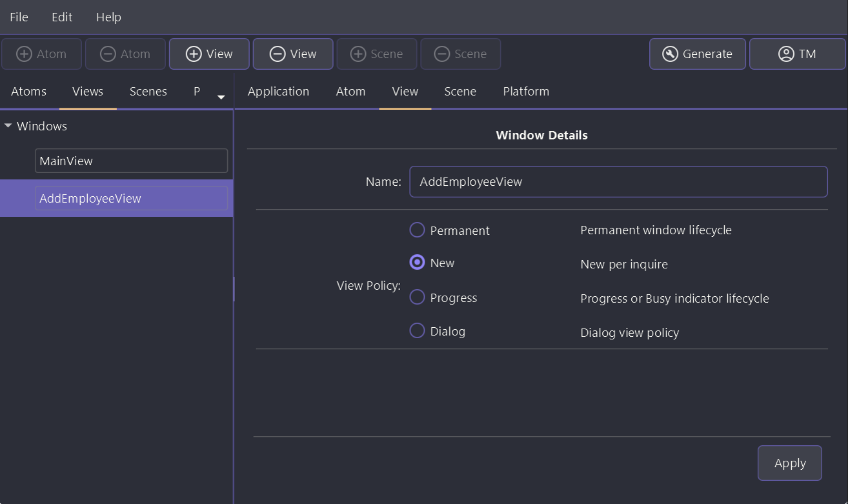Image resolution: width=848 pixels, height=504 pixels.
Task: Open the File menu
Action: [x=19, y=17]
